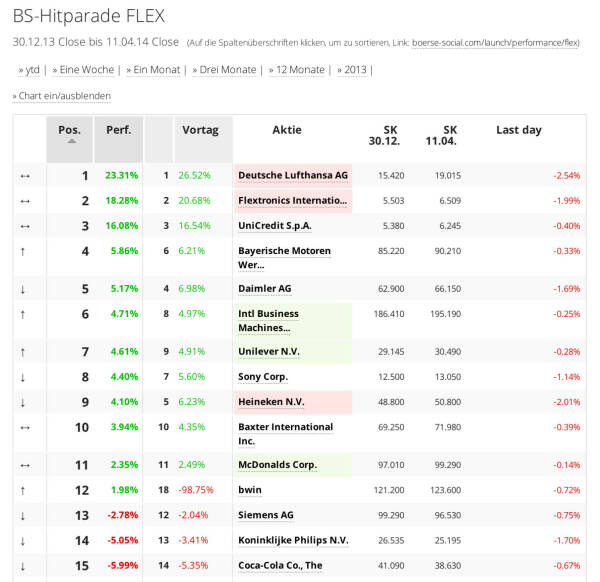Viewport: 600px width, 582px height.
Task: Click the down arrow beside position 13
Action: pos(23,515)
